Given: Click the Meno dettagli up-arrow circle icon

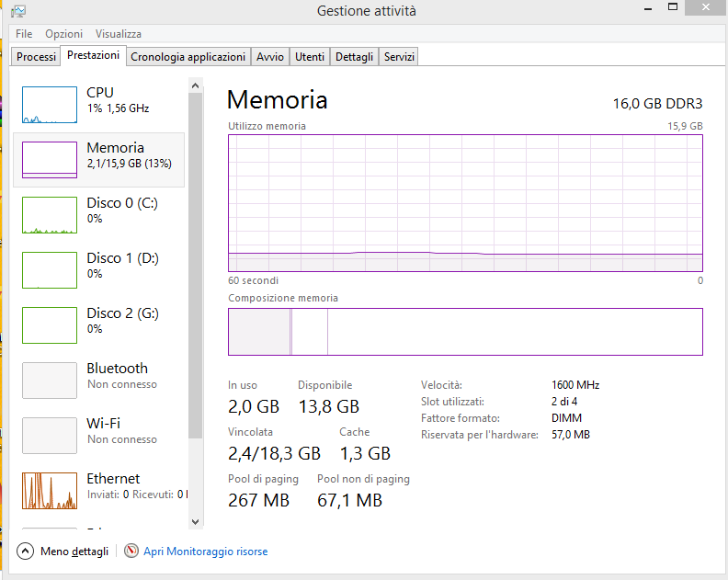Looking at the screenshot, I should pos(25,552).
